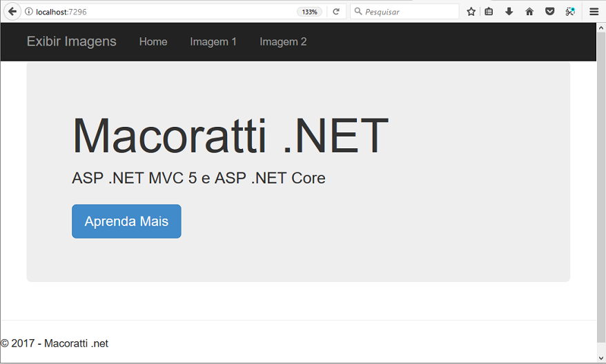Image resolution: width=606 pixels, height=364 pixels.
Task: Select the Exibir Imagens brand link
Action: [x=72, y=41]
